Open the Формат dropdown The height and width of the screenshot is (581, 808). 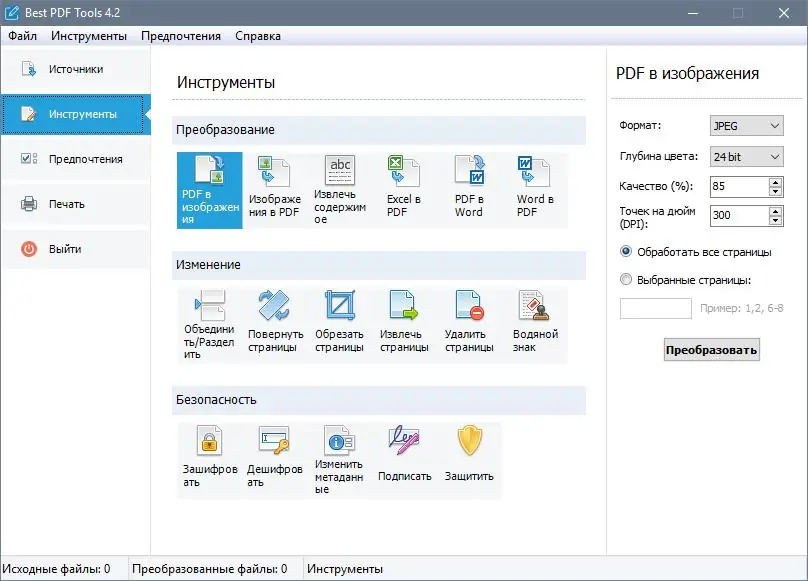[771, 125]
